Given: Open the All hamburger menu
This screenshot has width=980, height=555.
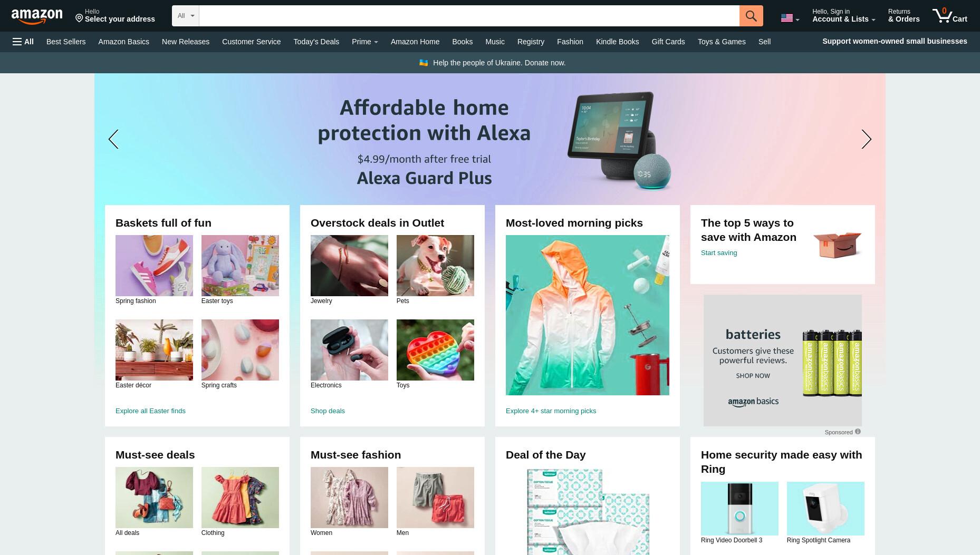Looking at the screenshot, I should pos(23,42).
